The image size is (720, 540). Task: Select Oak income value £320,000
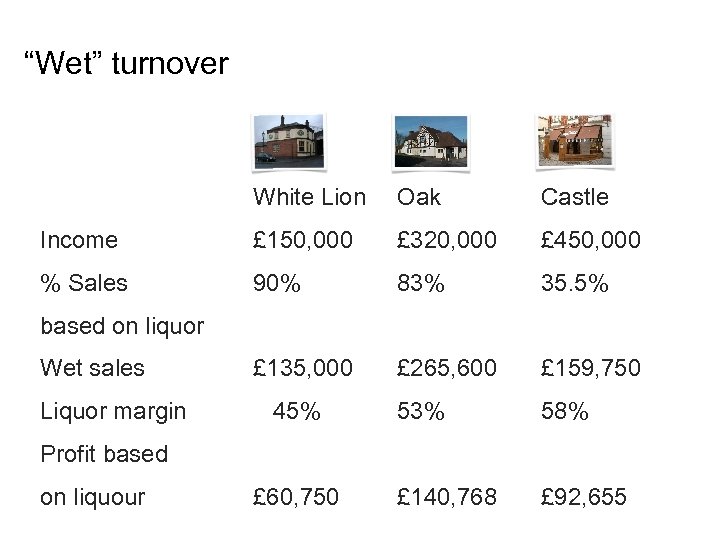click(x=447, y=240)
